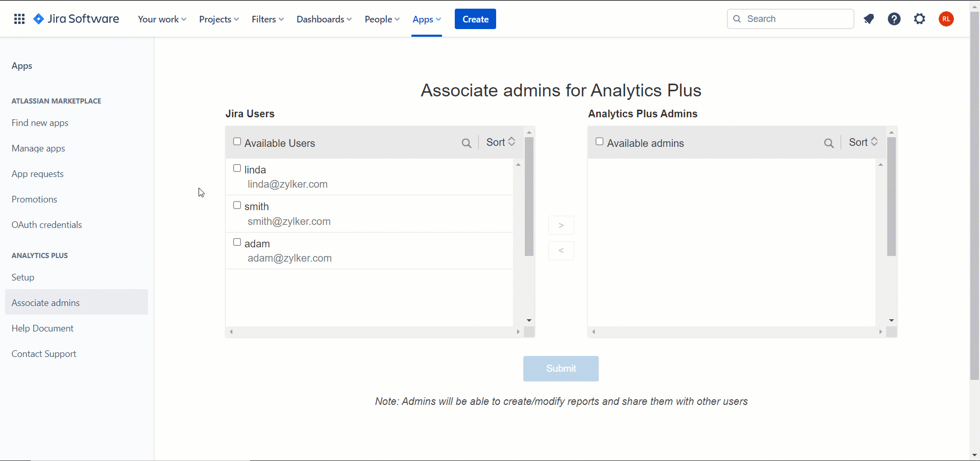980x461 pixels.
Task: Click the top Search input field
Action: (x=796, y=19)
